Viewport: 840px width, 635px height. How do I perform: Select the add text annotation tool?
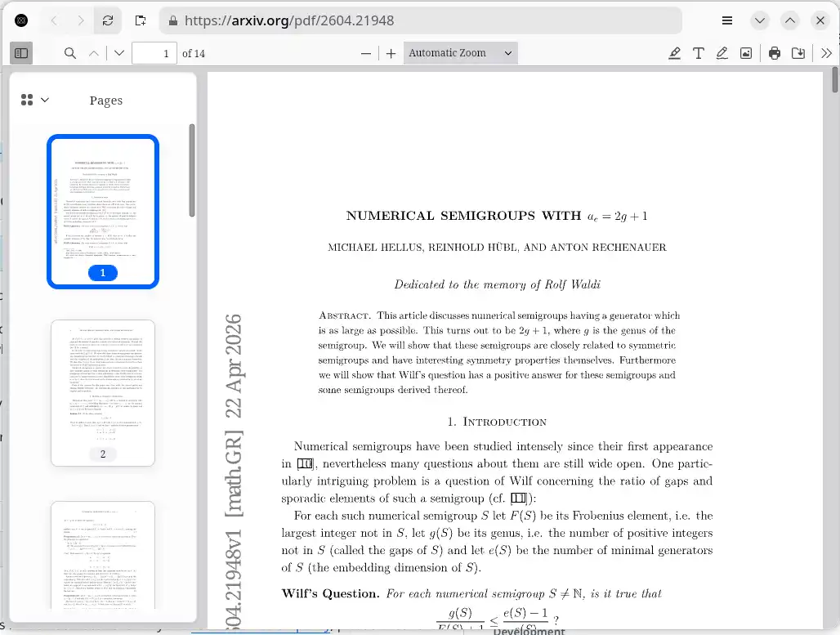tap(698, 53)
